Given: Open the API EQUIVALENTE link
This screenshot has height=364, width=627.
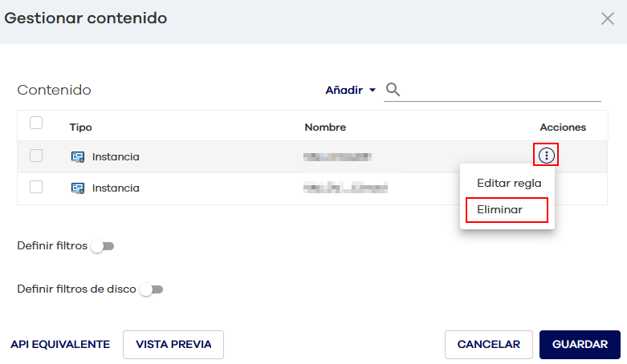Looking at the screenshot, I should point(60,344).
